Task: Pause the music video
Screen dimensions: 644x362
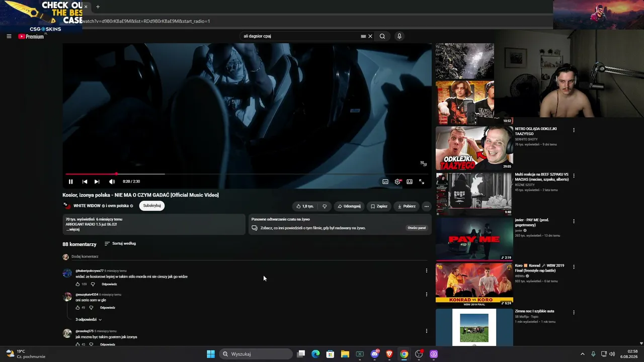Action: (x=70, y=182)
